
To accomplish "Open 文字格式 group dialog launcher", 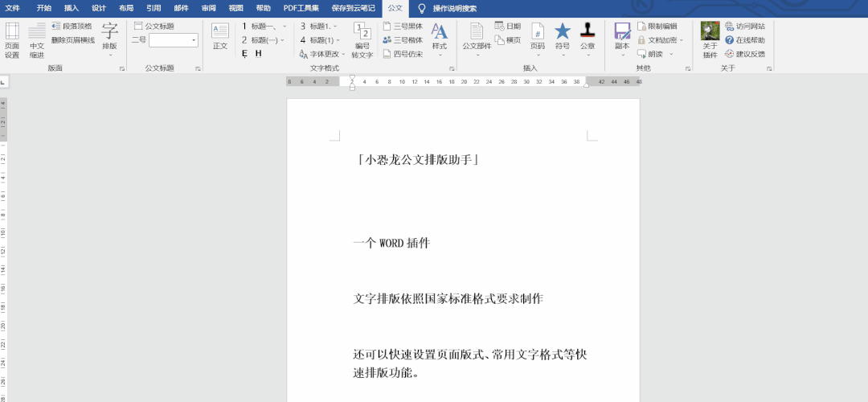I will point(452,68).
